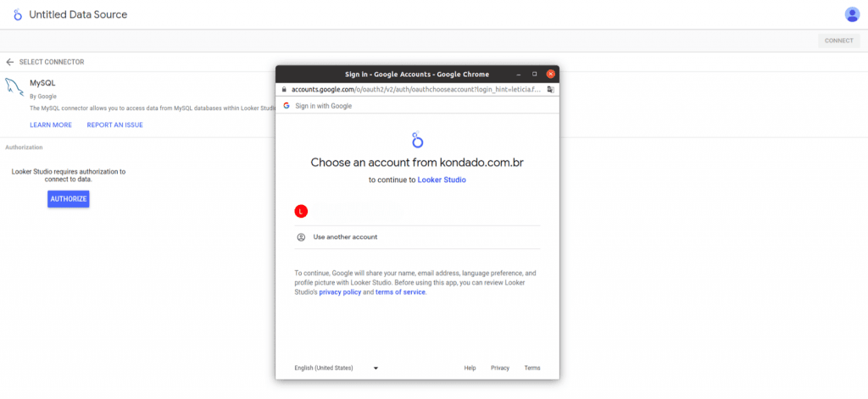
Task: Open the privacy policy link
Action: point(340,291)
